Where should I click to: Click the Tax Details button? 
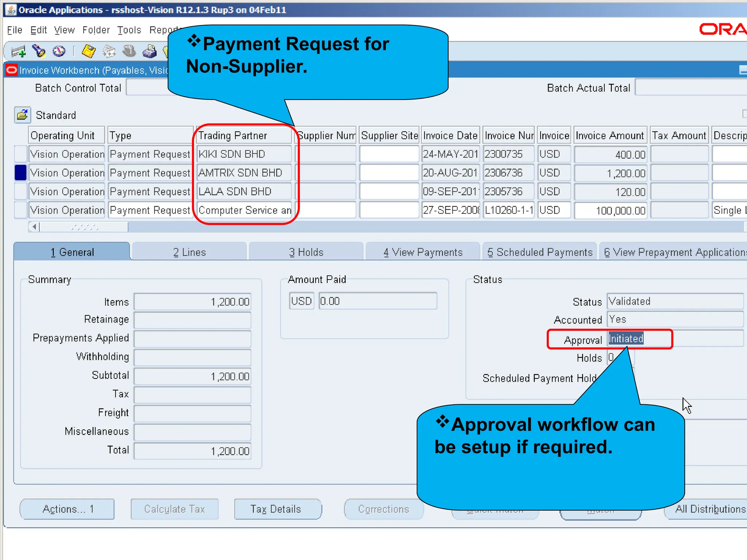[x=278, y=509]
